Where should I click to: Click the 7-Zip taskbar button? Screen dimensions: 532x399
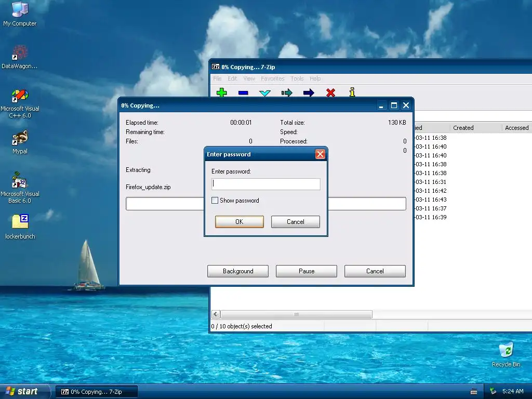tap(96, 392)
